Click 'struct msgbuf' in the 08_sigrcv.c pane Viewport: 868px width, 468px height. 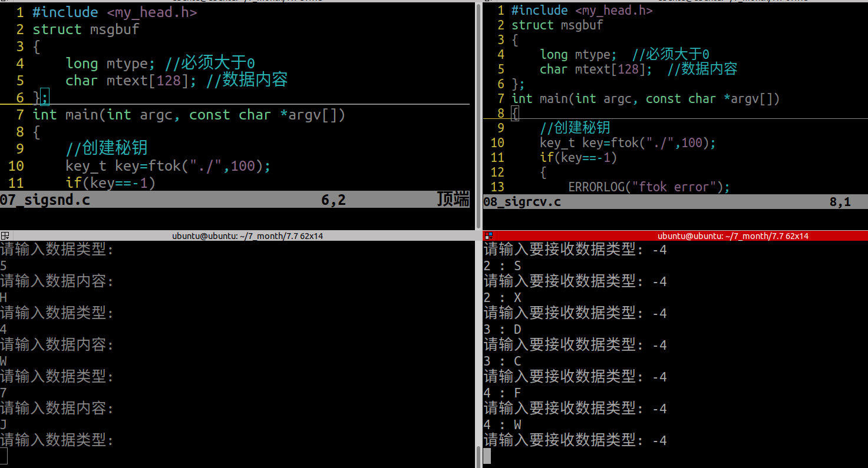pyautogui.click(x=557, y=25)
